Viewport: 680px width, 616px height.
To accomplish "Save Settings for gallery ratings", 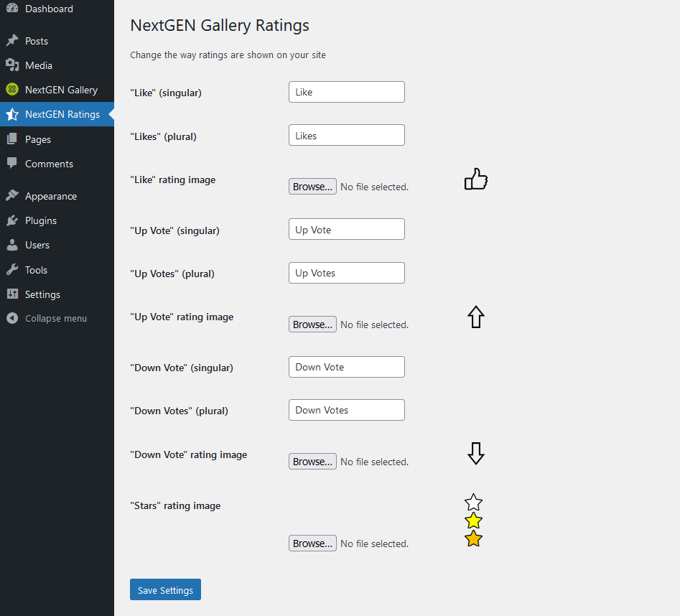I will point(165,590).
